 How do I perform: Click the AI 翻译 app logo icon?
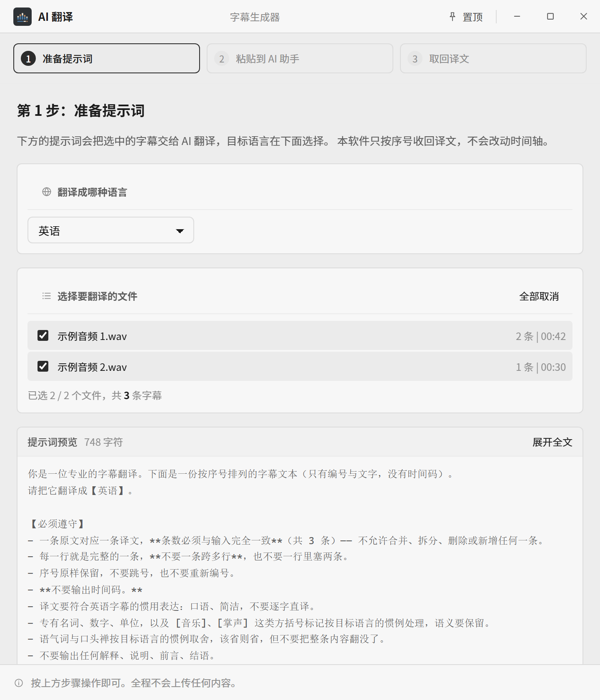pyautogui.click(x=22, y=17)
